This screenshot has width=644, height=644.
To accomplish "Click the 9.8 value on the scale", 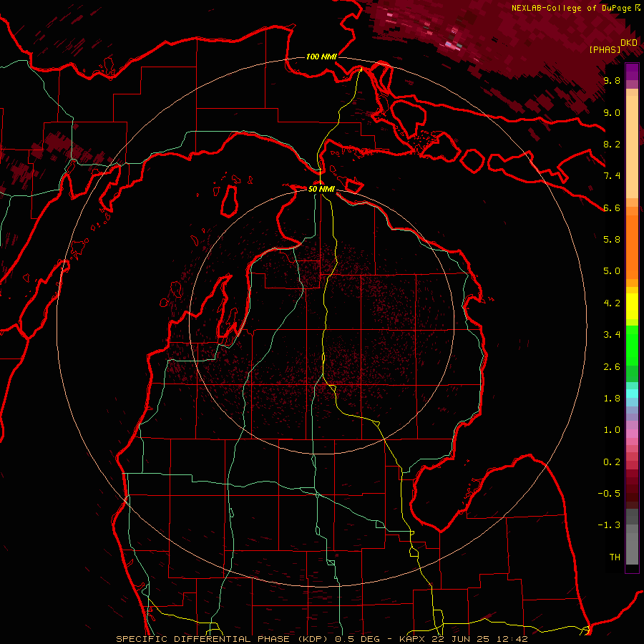I will click(612, 81).
